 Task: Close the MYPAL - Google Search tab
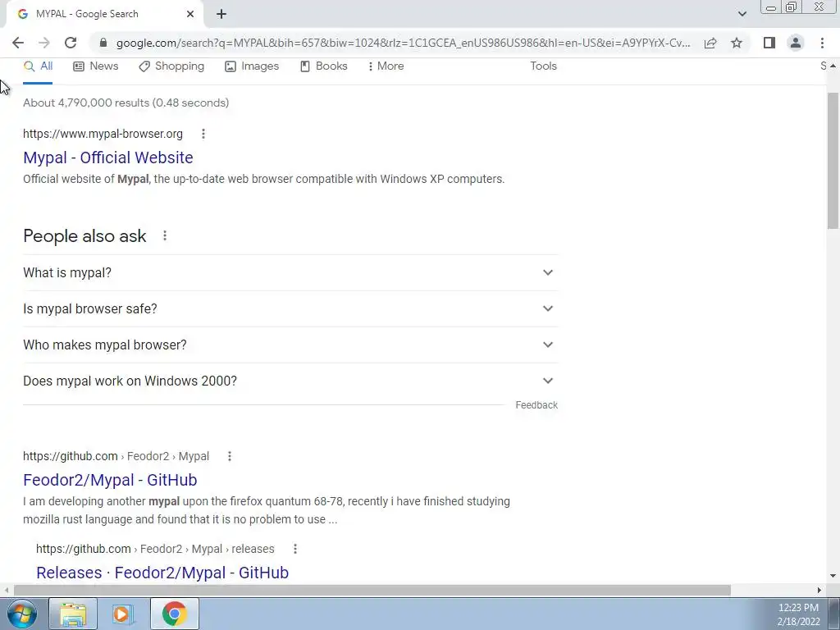point(190,14)
